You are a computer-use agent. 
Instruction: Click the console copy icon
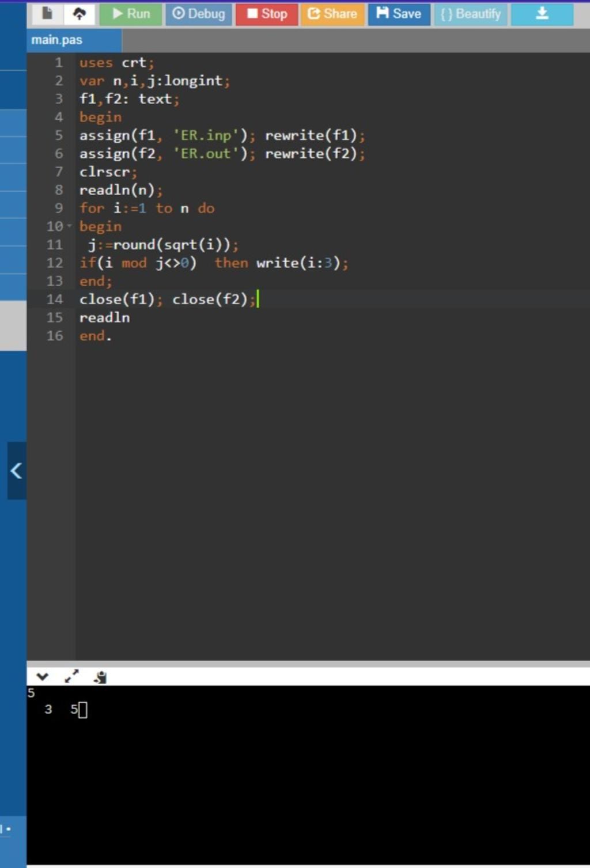click(x=101, y=677)
